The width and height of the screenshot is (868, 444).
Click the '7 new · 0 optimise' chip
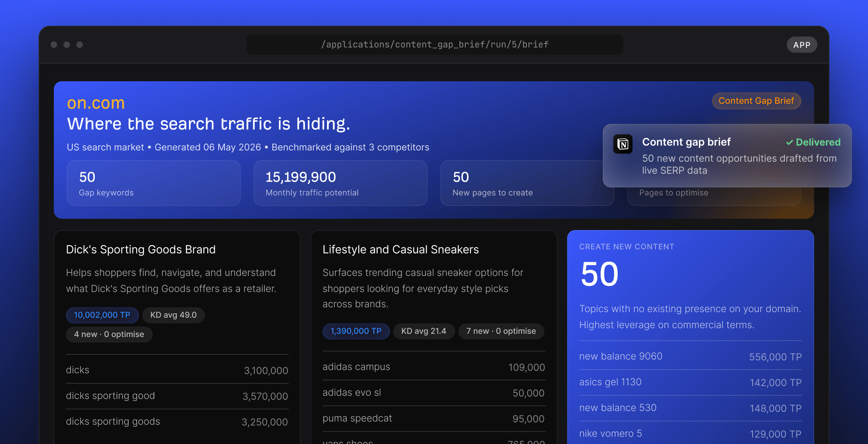click(501, 331)
